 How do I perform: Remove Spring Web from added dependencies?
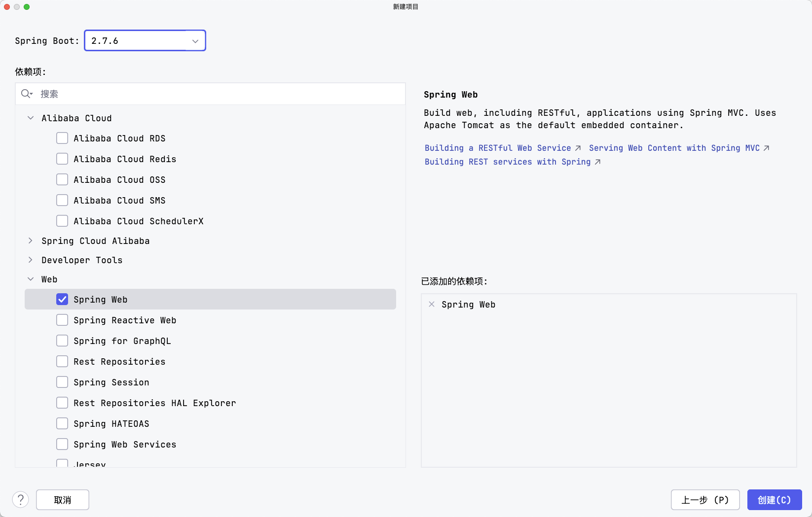click(x=432, y=304)
